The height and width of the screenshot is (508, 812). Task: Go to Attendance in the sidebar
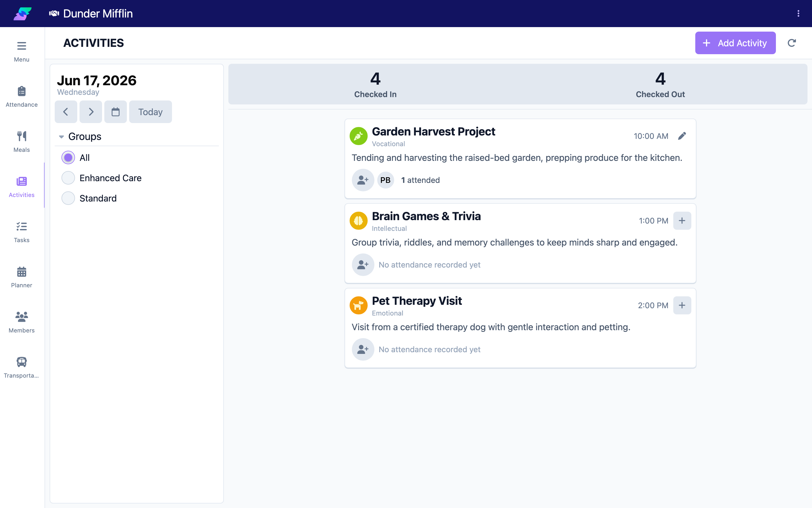coord(21,97)
